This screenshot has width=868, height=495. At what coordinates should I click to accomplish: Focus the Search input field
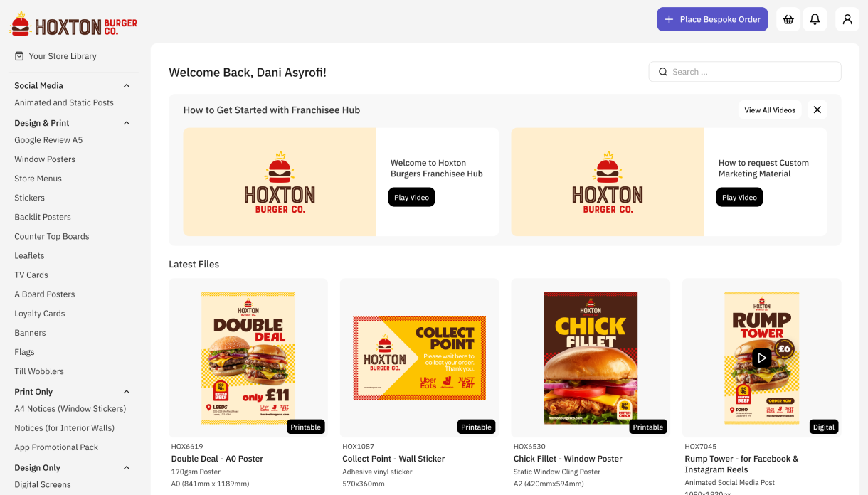(745, 72)
